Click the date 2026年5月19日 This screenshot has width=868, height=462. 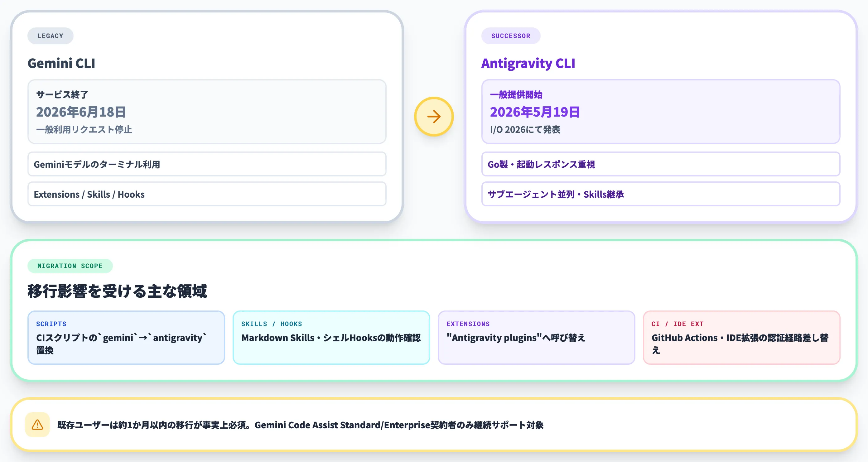pos(535,112)
